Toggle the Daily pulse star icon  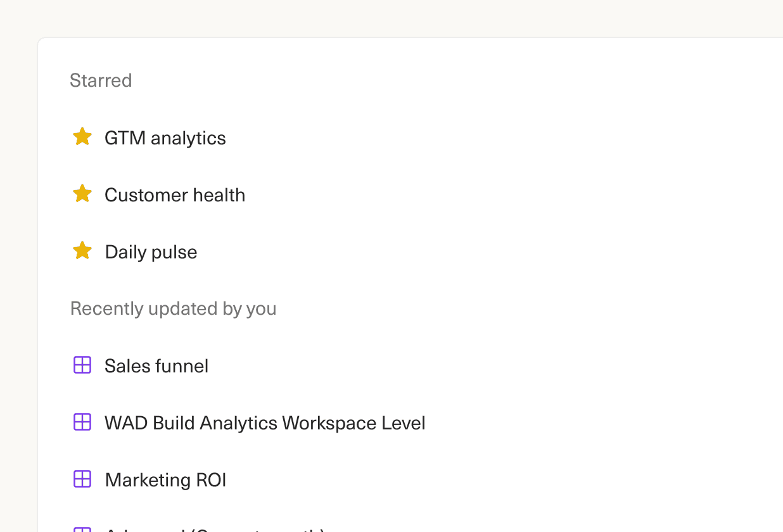pyautogui.click(x=82, y=251)
